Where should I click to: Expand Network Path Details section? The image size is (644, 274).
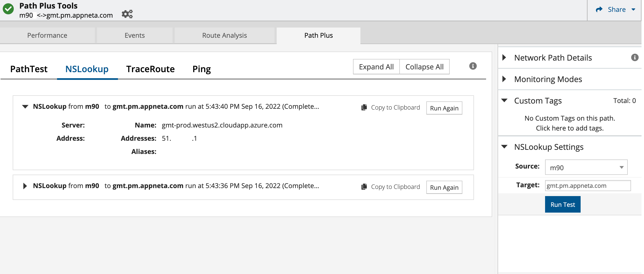point(504,58)
